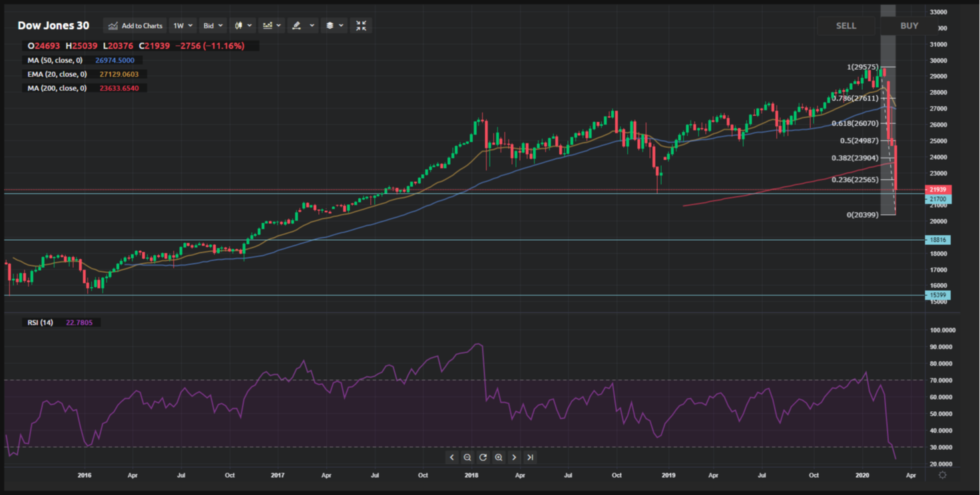The image size is (980, 495).
Task: Click the MA 50 value 26974.5000
Action: [115, 61]
